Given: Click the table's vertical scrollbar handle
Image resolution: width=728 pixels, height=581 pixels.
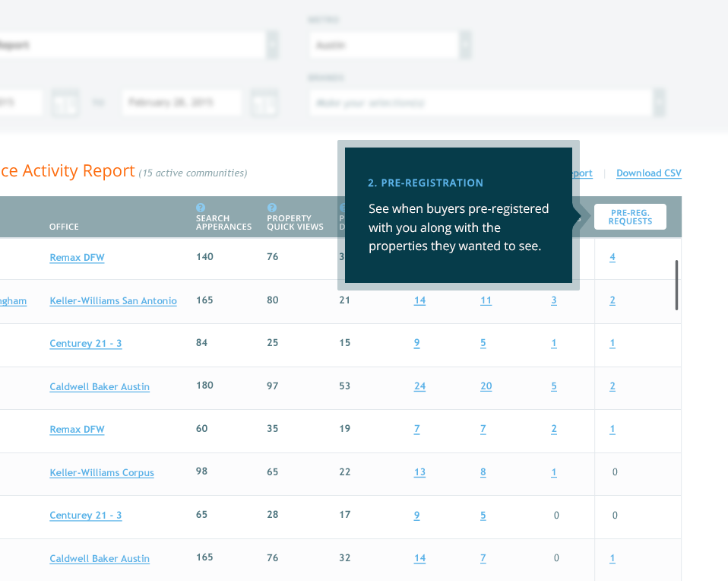Looking at the screenshot, I should 676,285.
